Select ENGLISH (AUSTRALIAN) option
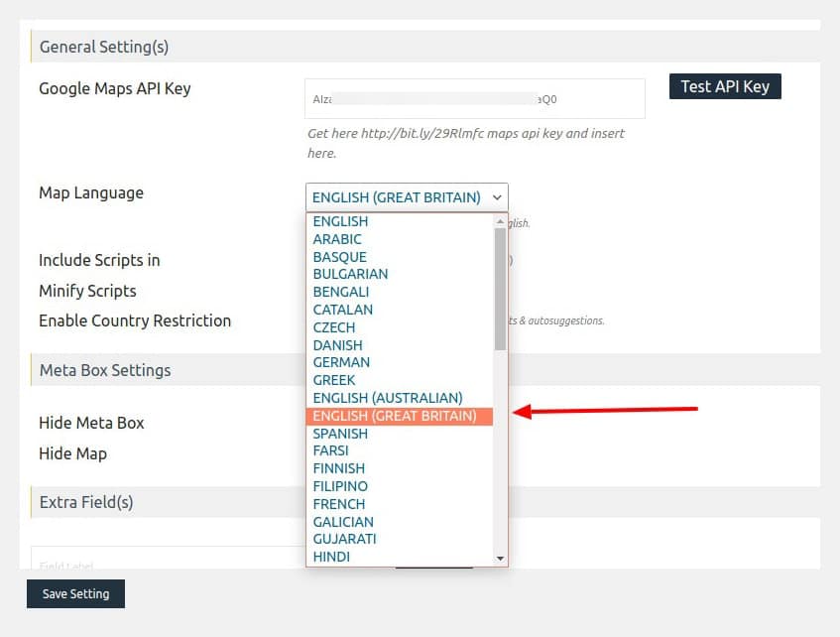Viewport: 840px width, 637px height. tap(388, 398)
